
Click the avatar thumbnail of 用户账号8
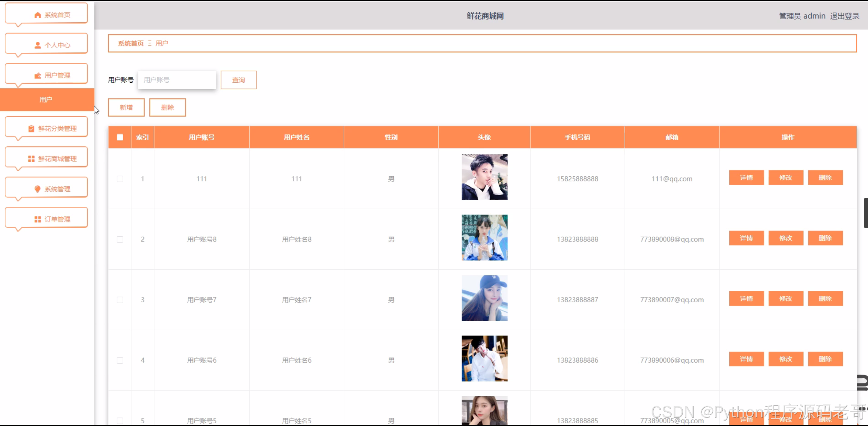point(484,237)
